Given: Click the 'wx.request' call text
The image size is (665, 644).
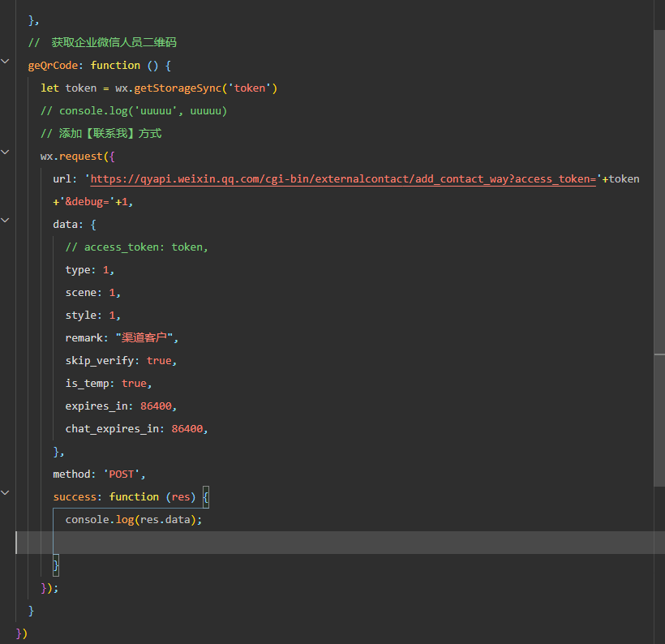Looking at the screenshot, I should pos(71,157).
